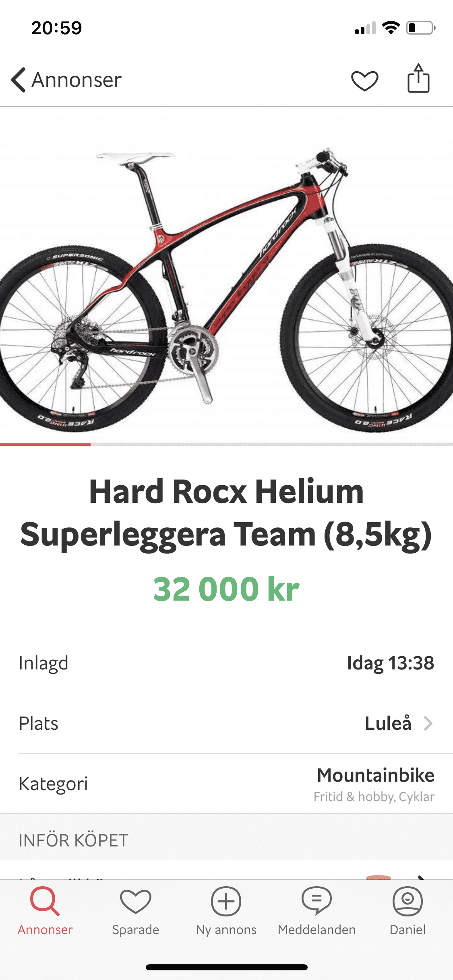This screenshot has height=980, width=453.
Task: Tap the Fritid & hobby, Cyklar subcategory
Action: (x=374, y=797)
